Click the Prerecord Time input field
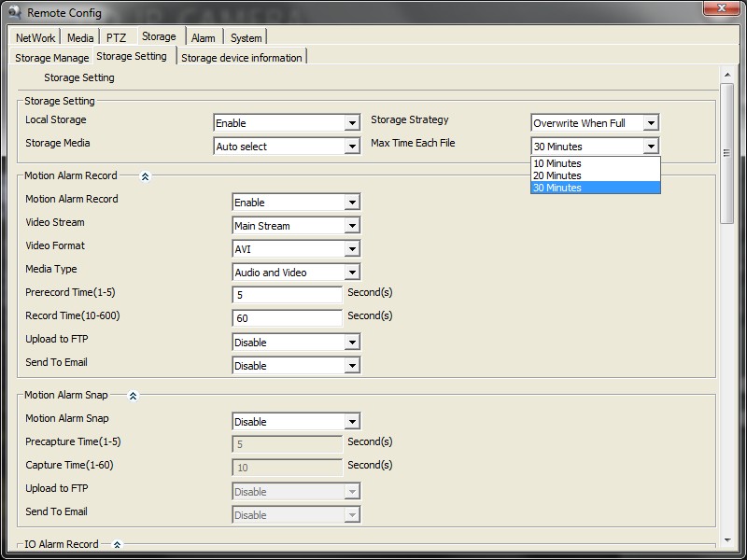 [x=288, y=295]
